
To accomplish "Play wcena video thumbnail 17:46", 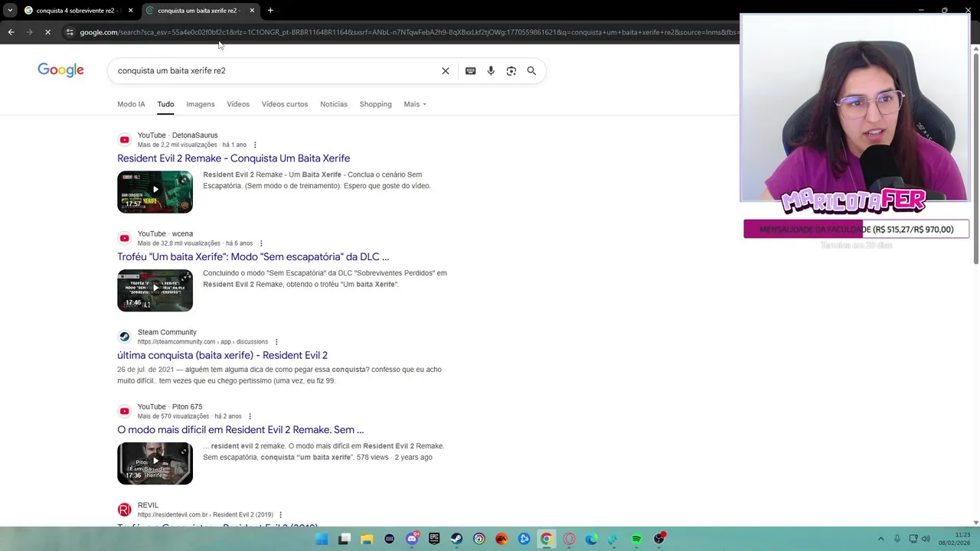I will pos(155,290).
